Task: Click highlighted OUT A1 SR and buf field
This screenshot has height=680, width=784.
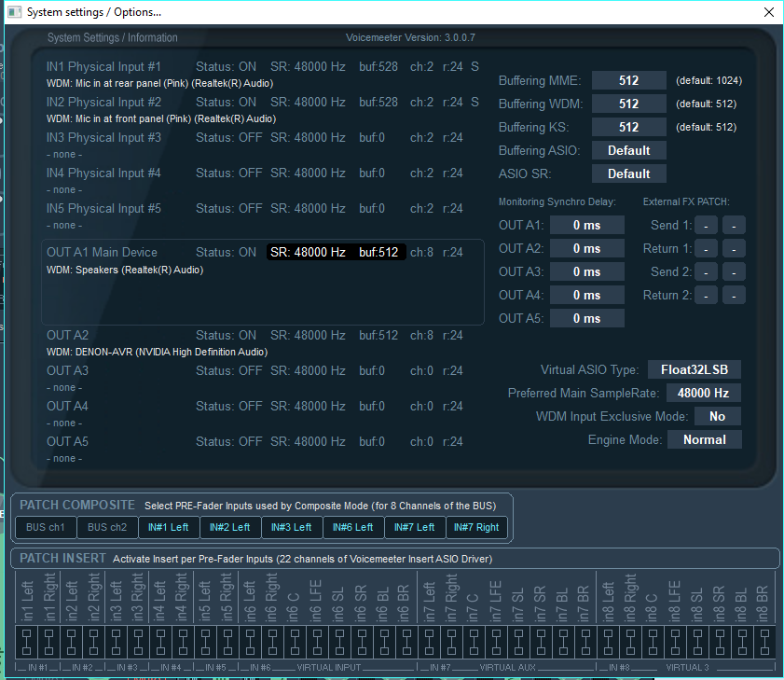Action: (x=336, y=252)
